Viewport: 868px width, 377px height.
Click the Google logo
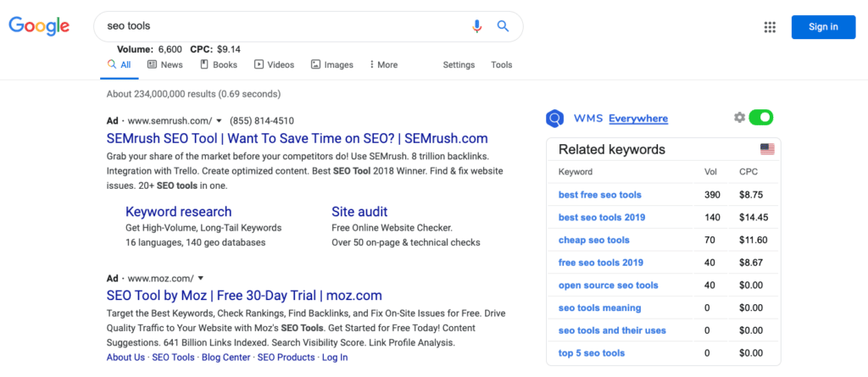pyautogui.click(x=39, y=25)
